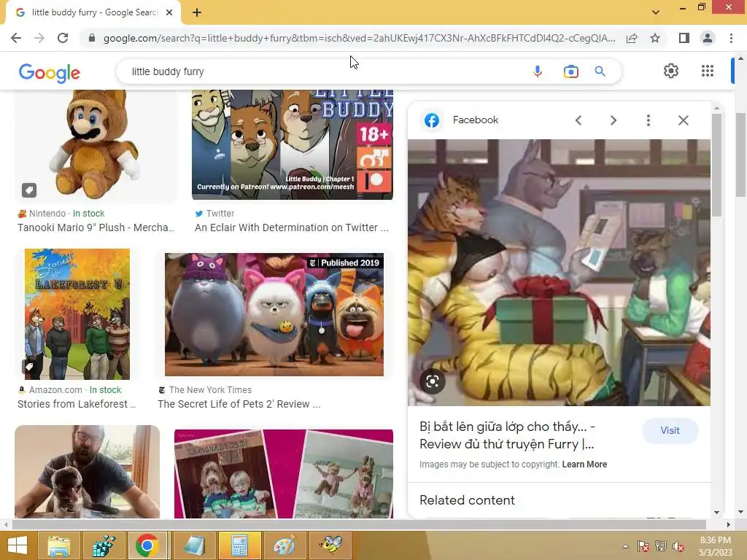
Task: Close the Facebook image preview panel
Action: 683,120
